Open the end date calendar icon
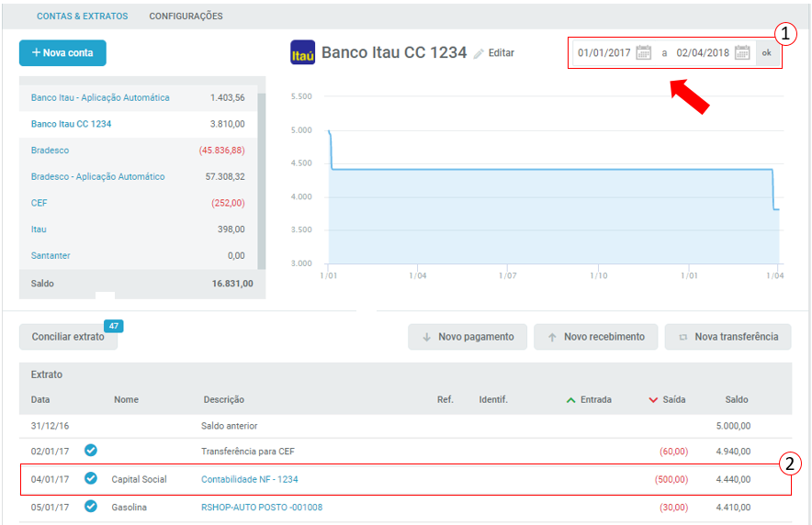The image size is (812, 525). point(742,52)
